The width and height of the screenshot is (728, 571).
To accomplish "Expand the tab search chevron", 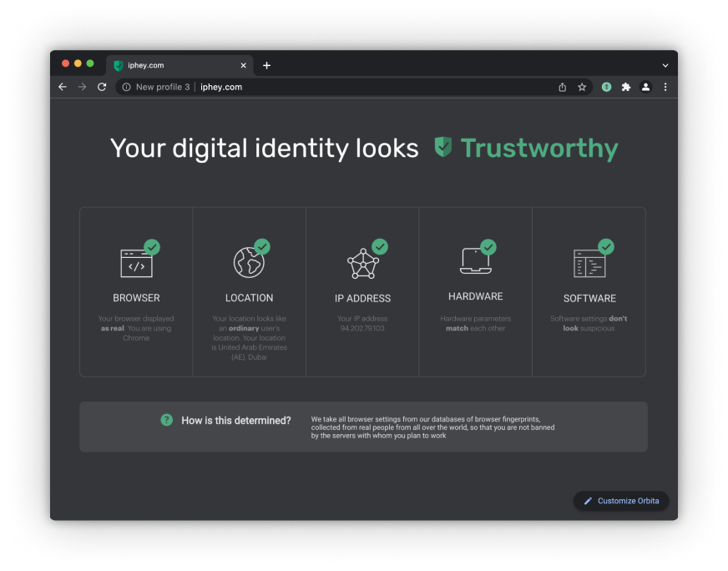I will (665, 65).
